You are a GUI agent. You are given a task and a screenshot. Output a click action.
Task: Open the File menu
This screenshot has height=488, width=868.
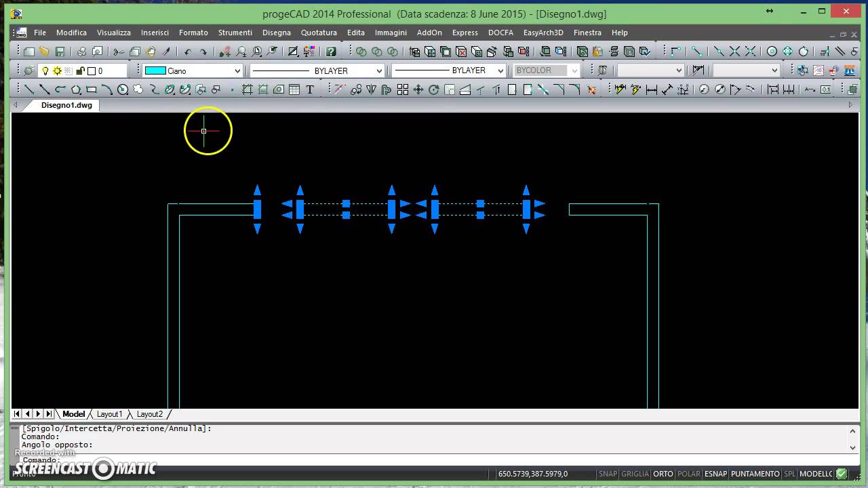[x=40, y=33]
